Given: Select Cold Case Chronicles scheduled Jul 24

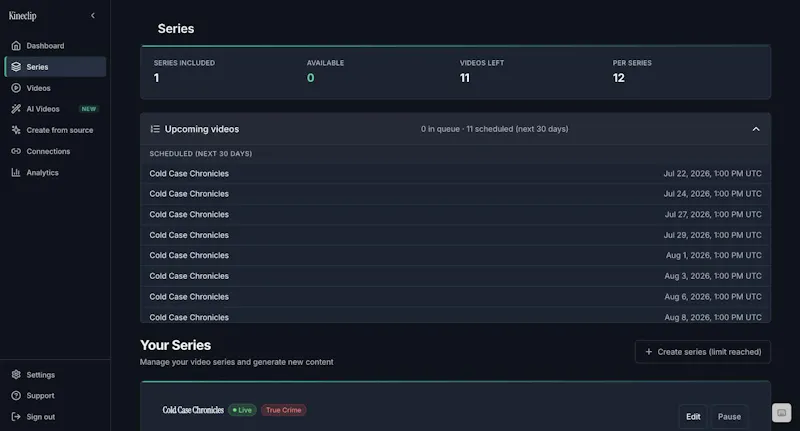Looking at the screenshot, I should [456, 194].
